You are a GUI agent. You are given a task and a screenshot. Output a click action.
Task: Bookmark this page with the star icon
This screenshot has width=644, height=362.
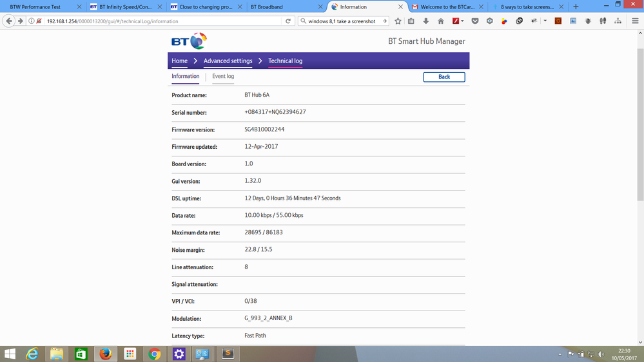click(398, 21)
